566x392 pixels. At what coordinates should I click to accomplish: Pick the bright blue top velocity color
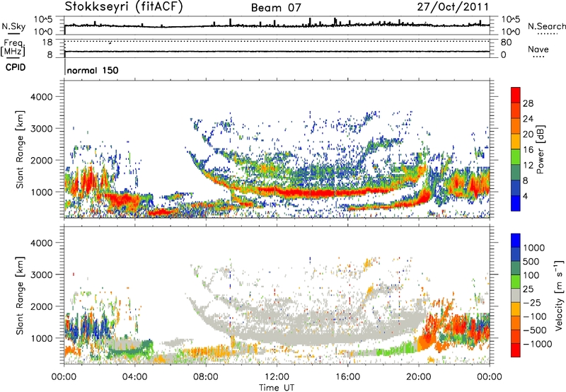coord(516,241)
